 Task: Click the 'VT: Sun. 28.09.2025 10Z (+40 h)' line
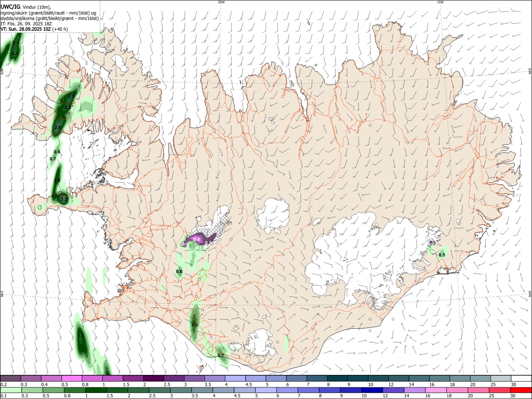coord(34,29)
